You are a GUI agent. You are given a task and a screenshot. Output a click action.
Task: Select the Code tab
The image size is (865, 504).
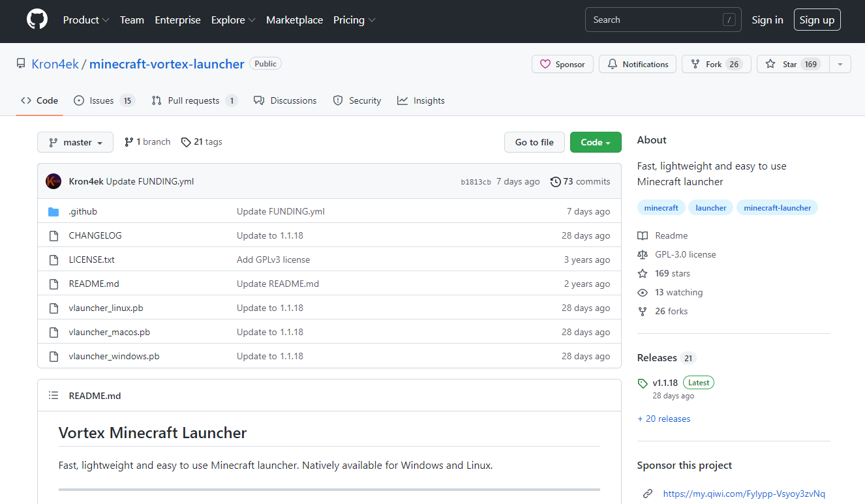pos(39,100)
